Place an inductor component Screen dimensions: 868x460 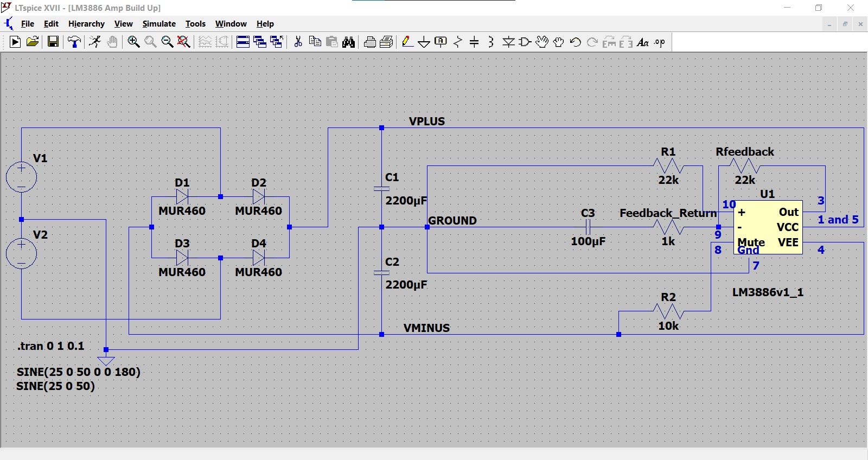[x=491, y=42]
